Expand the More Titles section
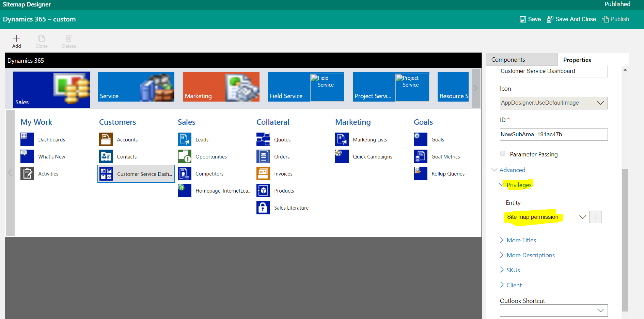The image size is (644, 319). point(521,240)
